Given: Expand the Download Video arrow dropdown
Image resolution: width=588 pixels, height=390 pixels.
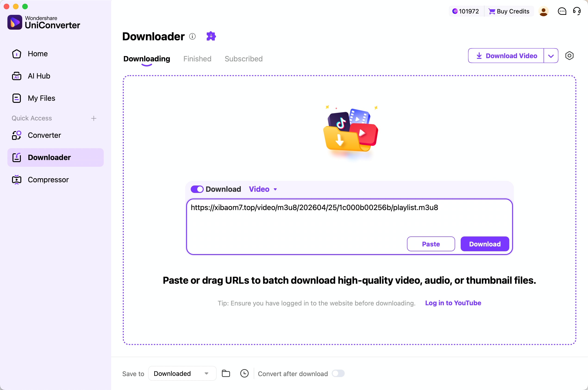Looking at the screenshot, I should point(551,56).
